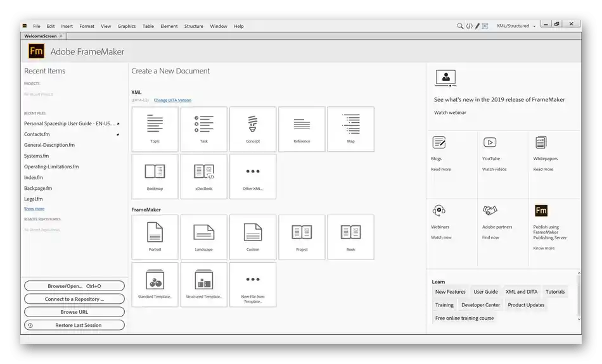Create a new Concept document

pyautogui.click(x=253, y=129)
